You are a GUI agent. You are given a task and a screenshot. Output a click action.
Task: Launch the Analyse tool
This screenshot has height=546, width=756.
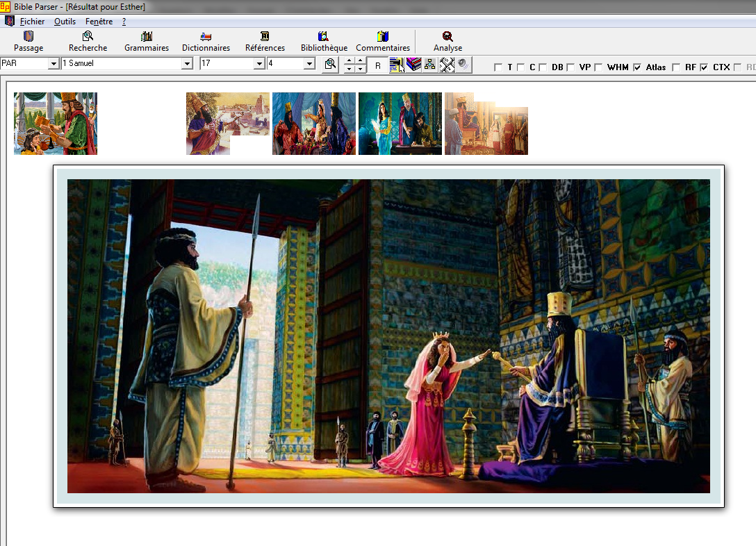point(447,41)
